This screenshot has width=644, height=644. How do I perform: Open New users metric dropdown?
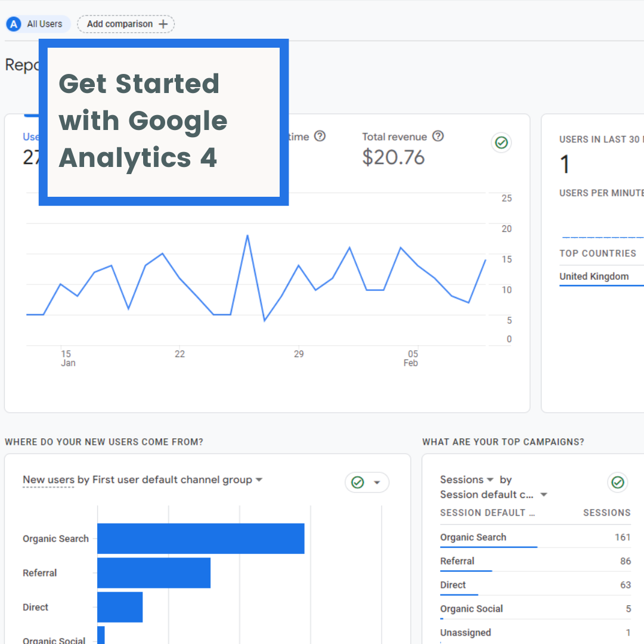tap(48, 479)
